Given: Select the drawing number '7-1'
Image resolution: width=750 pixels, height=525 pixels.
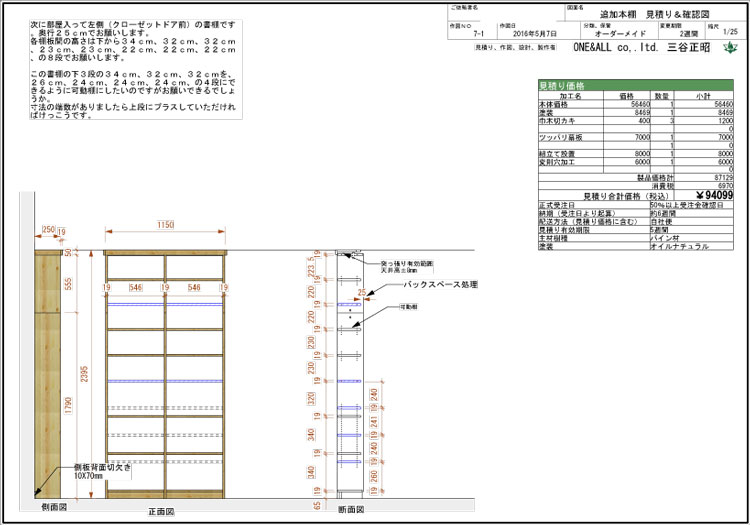Looking at the screenshot, I should coord(478,33).
